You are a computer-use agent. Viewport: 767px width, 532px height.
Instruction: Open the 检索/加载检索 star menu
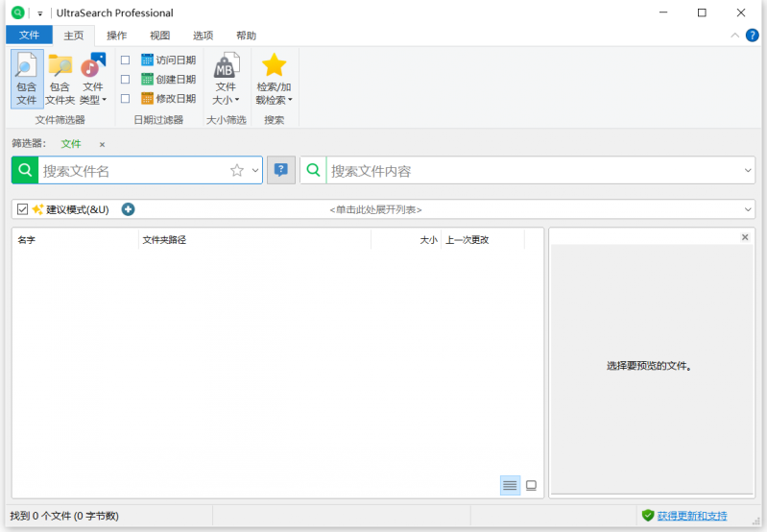(x=274, y=79)
